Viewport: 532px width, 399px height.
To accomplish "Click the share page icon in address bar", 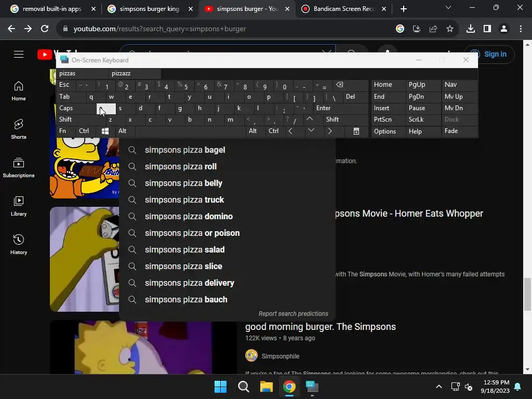I will pos(433,29).
